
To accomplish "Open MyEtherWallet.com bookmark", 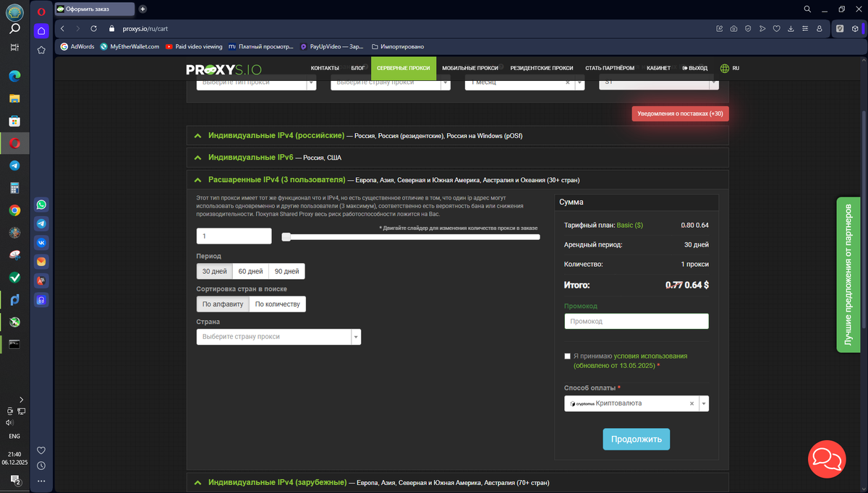I will (x=129, y=46).
